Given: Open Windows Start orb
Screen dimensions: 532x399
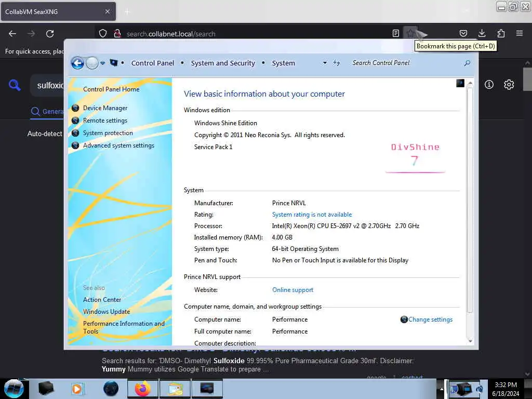Looking at the screenshot, I should pyautogui.click(x=14, y=389).
